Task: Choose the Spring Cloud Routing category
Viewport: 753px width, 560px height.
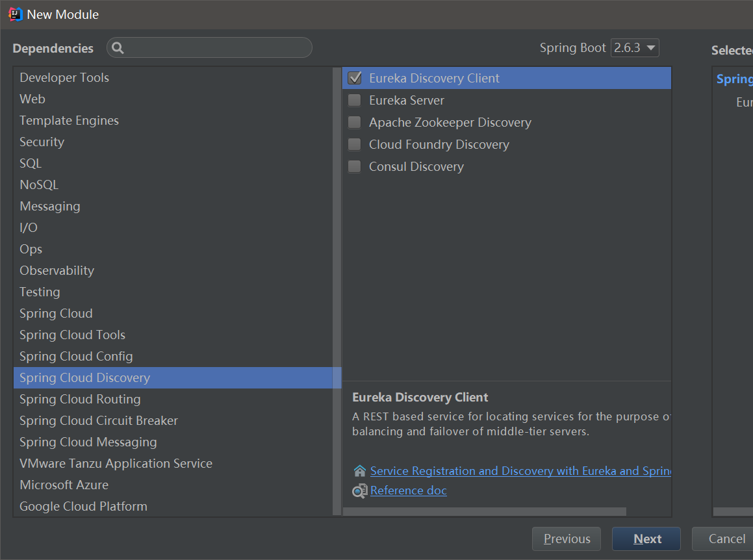Action: click(x=173, y=400)
